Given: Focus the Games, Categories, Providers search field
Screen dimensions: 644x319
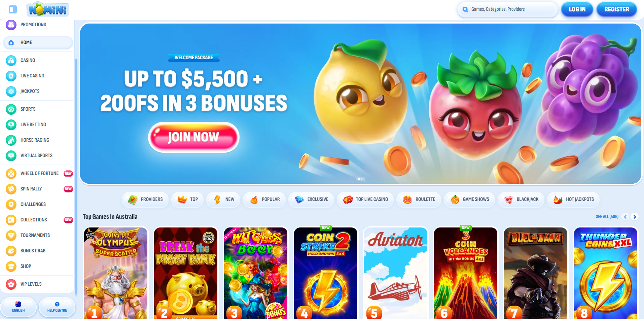Looking at the screenshot, I should point(507,9).
